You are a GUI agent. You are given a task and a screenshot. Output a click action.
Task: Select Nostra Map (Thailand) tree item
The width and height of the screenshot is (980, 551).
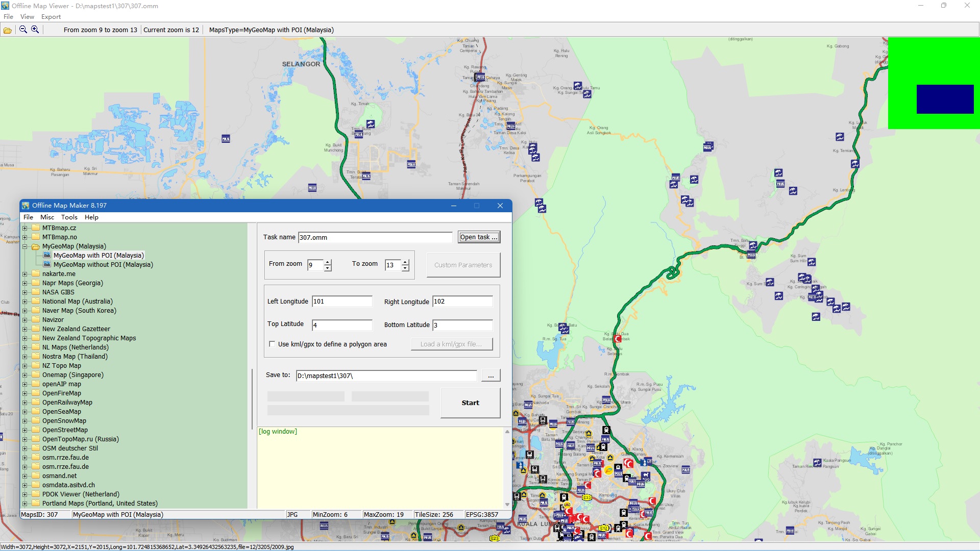coord(75,356)
